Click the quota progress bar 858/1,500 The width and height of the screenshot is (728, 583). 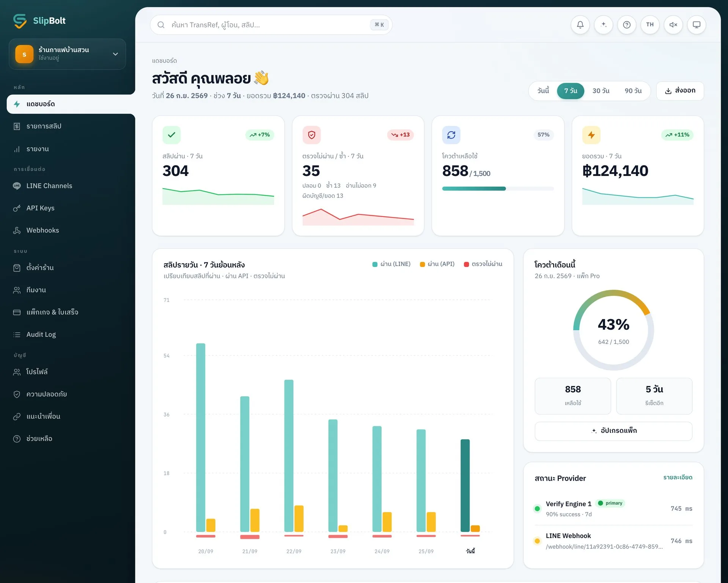pyautogui.click(x=498, y=189)
